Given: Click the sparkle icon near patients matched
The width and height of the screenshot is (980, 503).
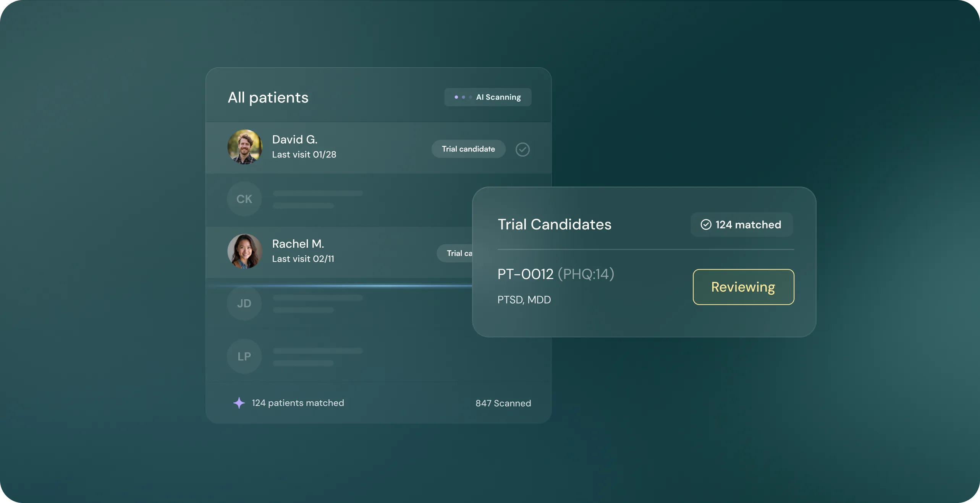Looking at the screenshot, I should [239, 403].
